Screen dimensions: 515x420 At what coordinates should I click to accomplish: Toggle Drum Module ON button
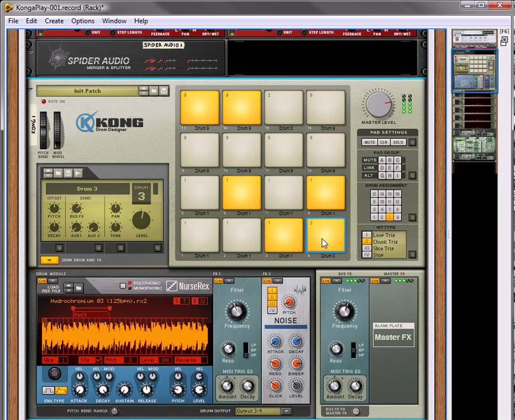pyautogui.click(x=42, y=281)
